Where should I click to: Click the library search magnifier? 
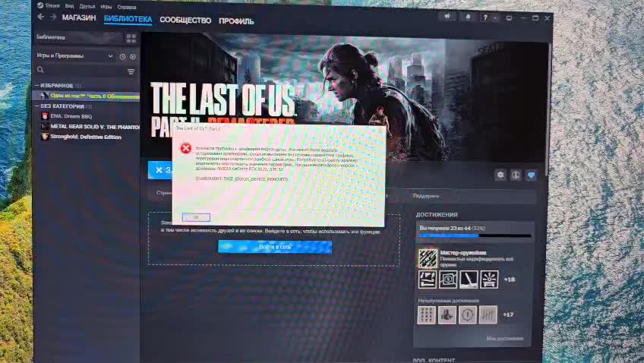tap(40, 70)
